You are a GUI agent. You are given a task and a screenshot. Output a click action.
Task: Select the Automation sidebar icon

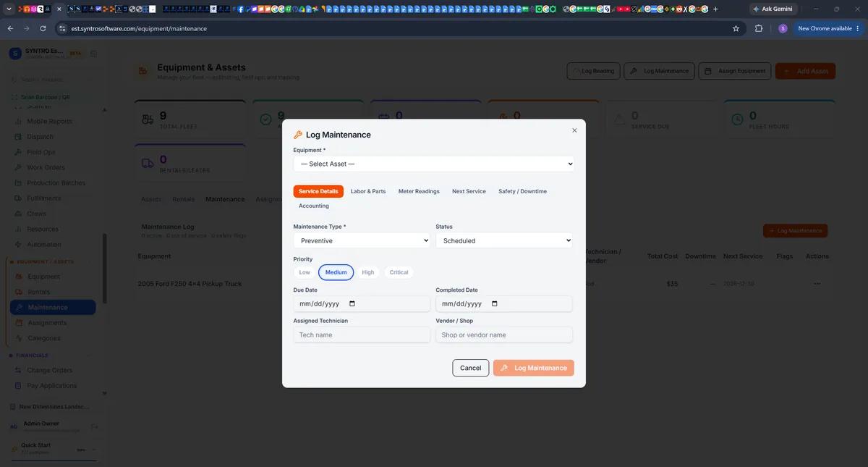[19, 245]
